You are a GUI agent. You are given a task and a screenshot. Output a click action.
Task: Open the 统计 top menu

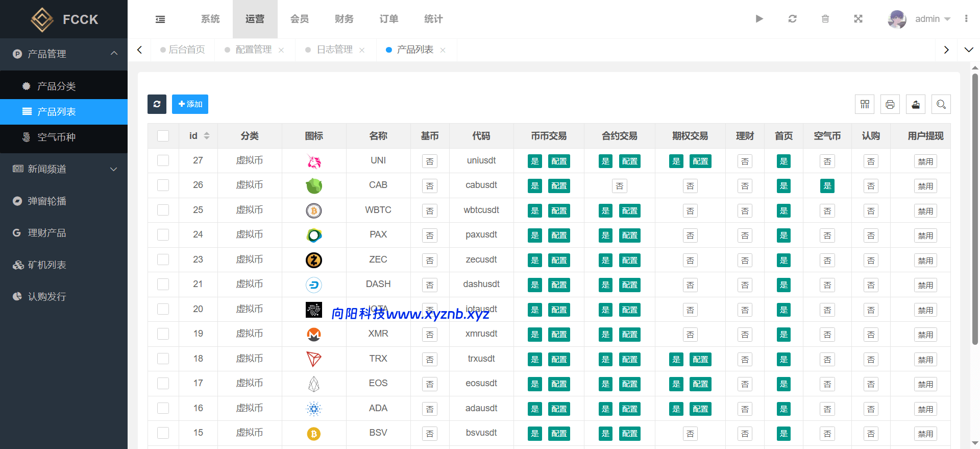coord(433,19)
